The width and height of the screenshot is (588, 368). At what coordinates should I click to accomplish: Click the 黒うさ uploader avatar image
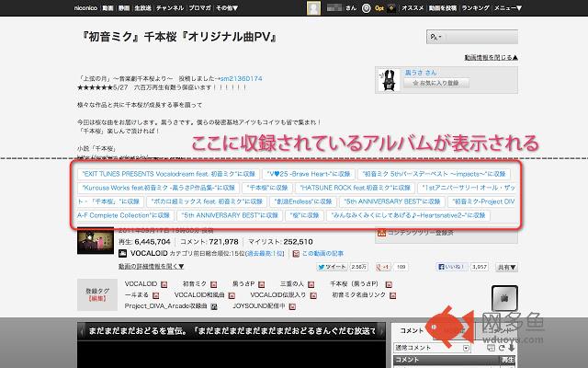(388, 80)
